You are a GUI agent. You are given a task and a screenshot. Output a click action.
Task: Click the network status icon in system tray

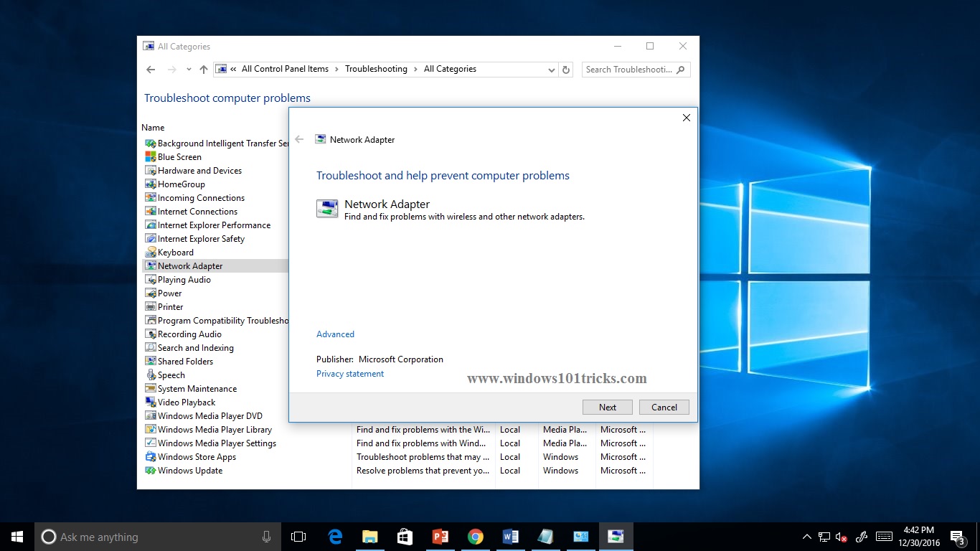[824, 536]
